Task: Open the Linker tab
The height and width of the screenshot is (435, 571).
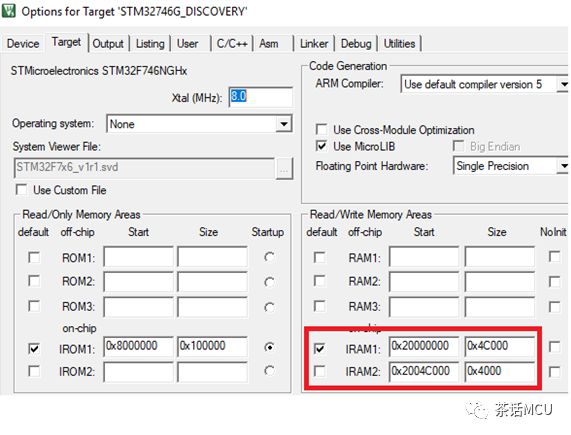Action: [314, 44]
